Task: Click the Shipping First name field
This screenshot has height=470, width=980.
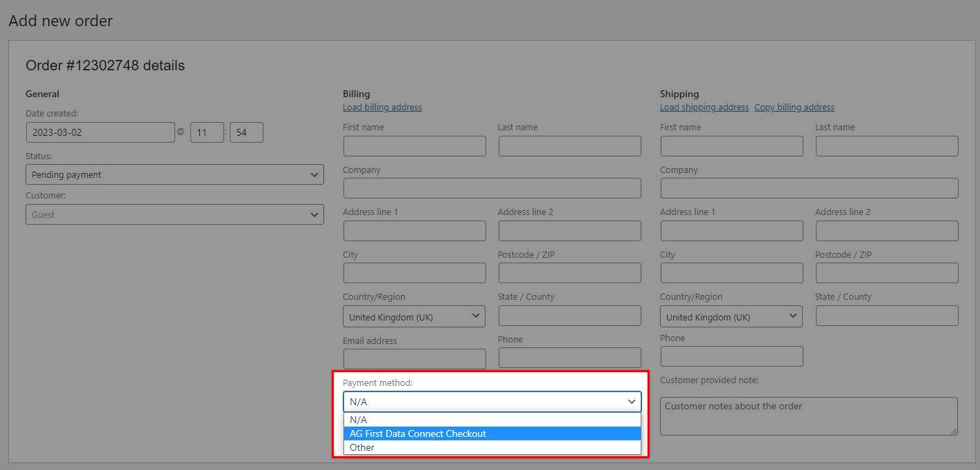Action: coord(732,146)
